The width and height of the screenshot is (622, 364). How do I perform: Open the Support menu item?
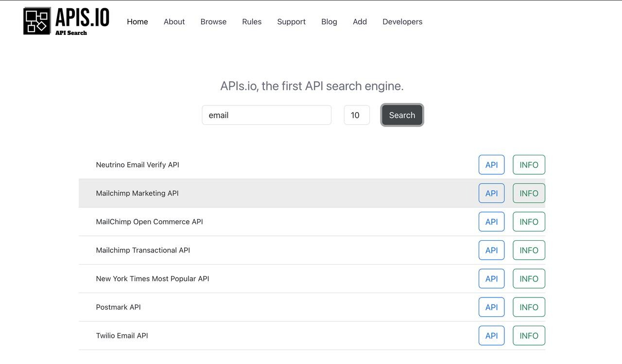tap(291, 22)
